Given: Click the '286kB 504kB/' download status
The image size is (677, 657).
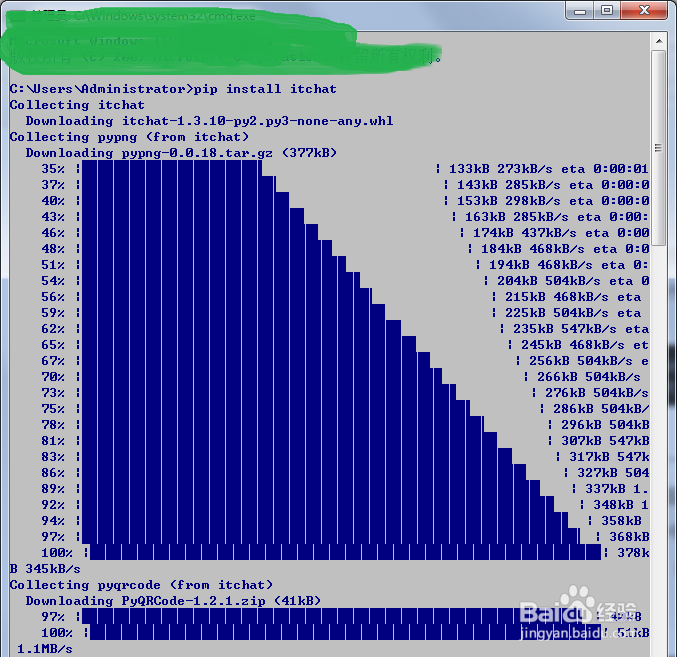Looking at the screenshot, I should (x=601, y=409).
